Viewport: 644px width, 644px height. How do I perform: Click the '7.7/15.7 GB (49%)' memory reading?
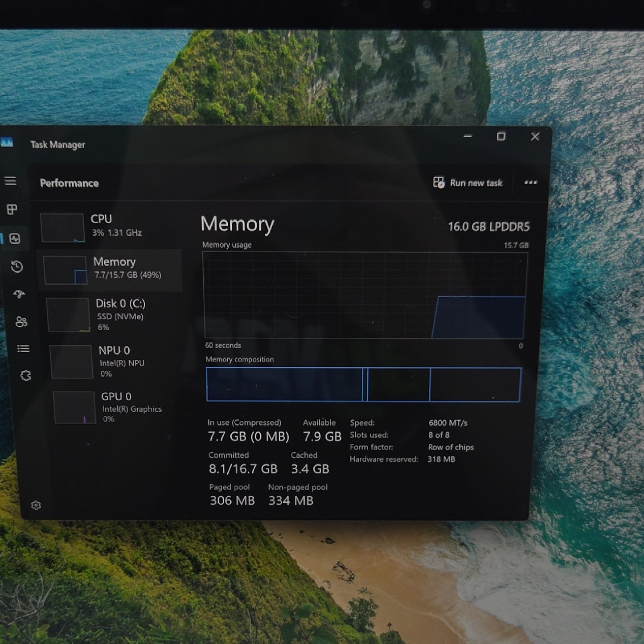(x=128, y=275)
